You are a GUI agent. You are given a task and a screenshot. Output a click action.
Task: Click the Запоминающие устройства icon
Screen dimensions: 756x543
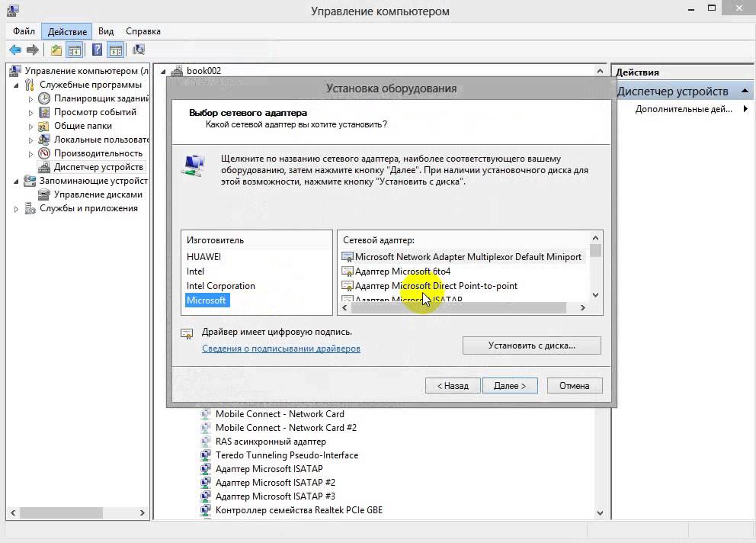click(30, 181)
